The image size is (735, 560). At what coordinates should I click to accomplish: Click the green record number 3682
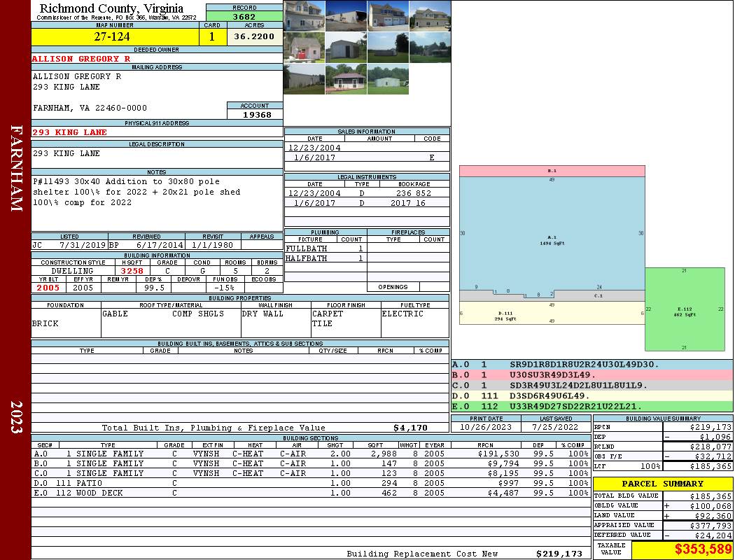pyautogui.click(x=244, y=16)
